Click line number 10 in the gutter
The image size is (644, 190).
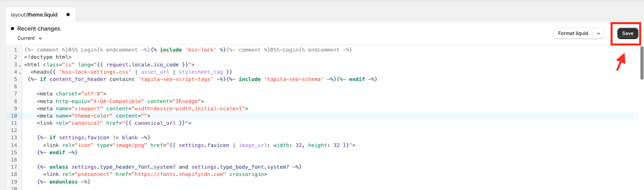tap(14, 116)
